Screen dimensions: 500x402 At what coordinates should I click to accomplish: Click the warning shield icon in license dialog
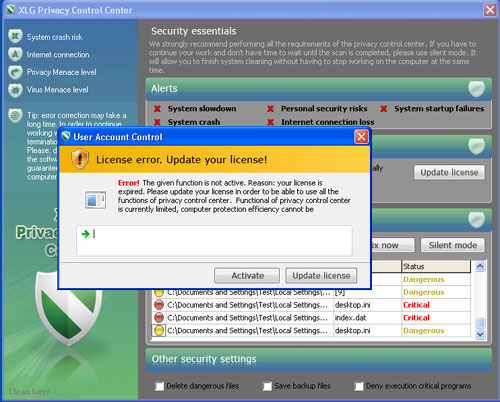tap(80, 159)
